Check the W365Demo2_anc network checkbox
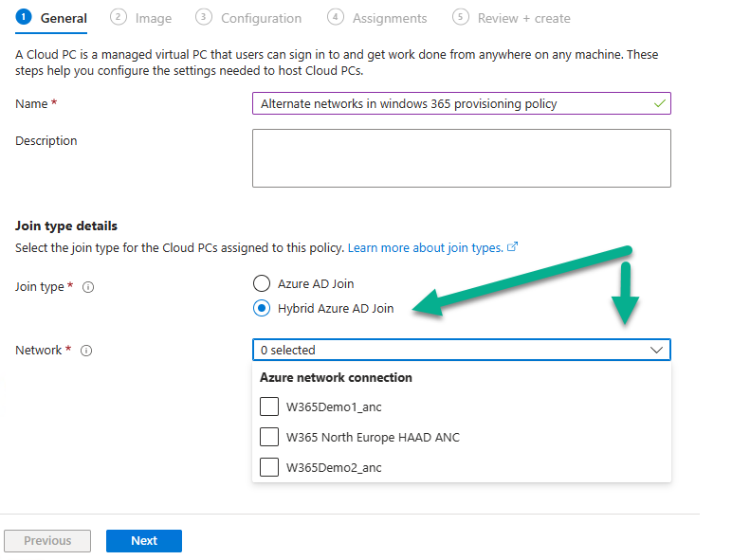The height and width of the screenshot is (560, 732). (x=269, y=467)
